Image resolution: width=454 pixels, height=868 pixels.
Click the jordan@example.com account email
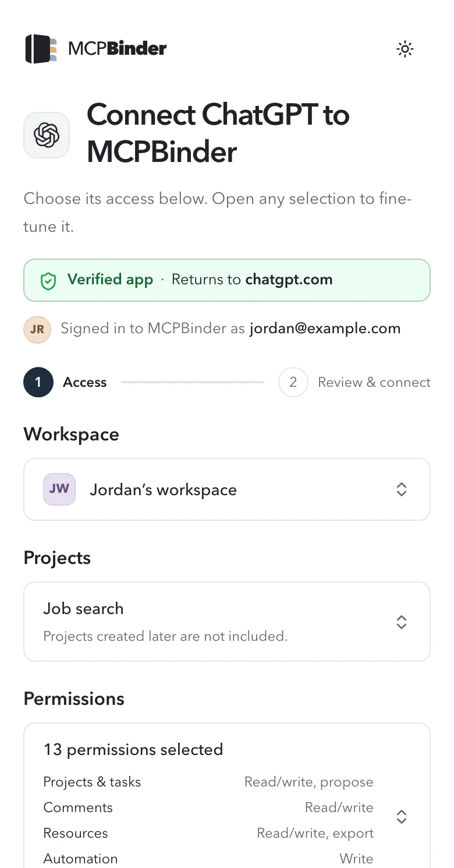[x=325, y=329]
